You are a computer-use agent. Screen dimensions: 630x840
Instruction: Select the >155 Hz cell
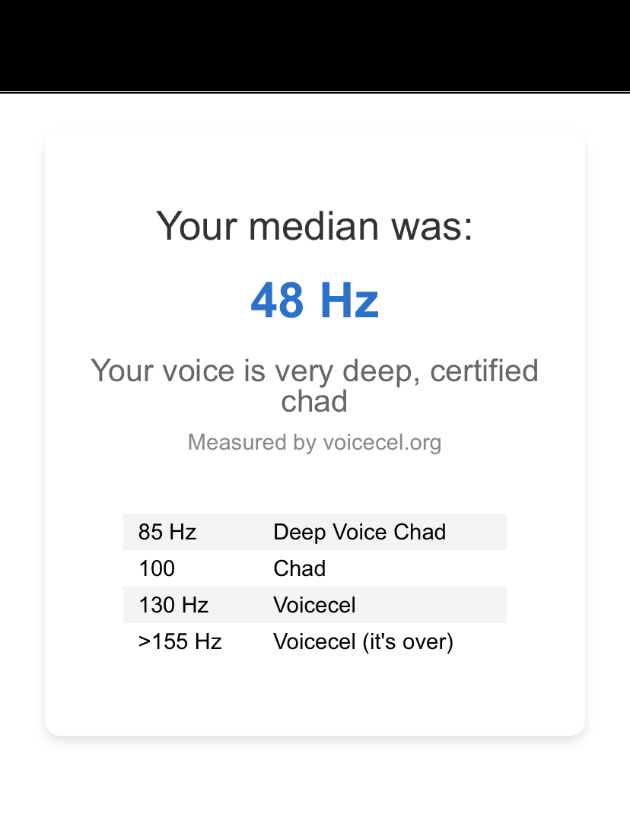tap(180, 641)
